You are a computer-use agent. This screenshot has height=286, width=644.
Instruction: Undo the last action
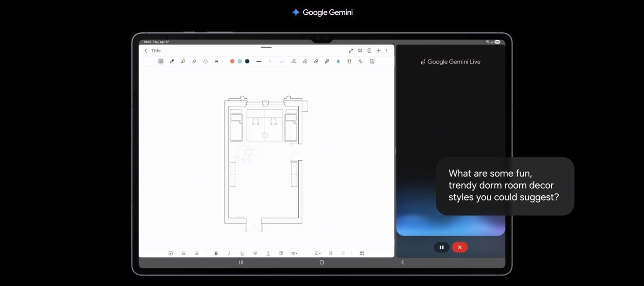tap(271, 61)
